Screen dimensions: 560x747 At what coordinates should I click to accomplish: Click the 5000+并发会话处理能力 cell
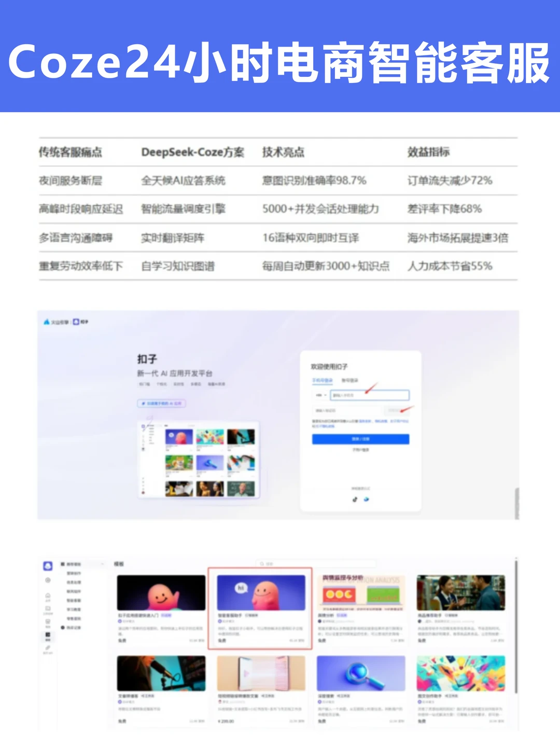(320, 209)
